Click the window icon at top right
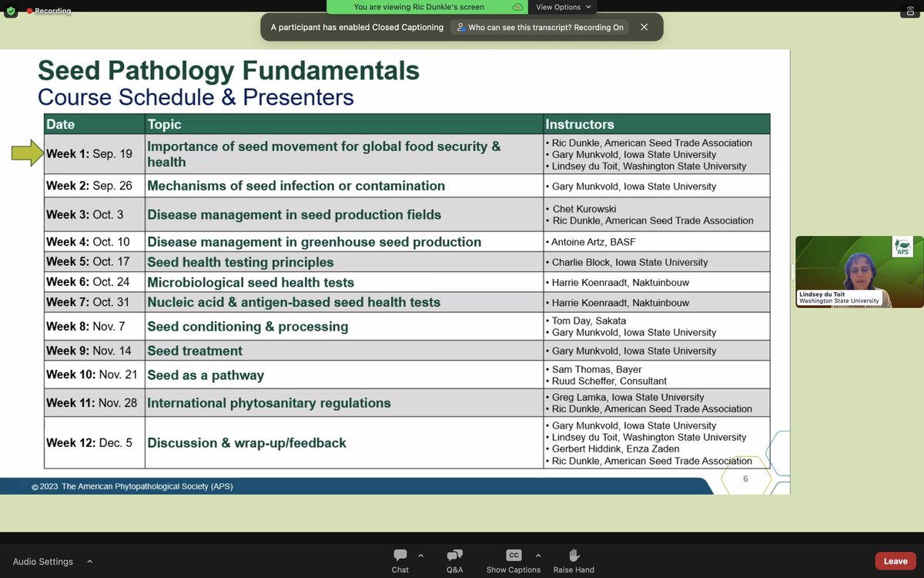The image size is (924, 578). (910, 11)
